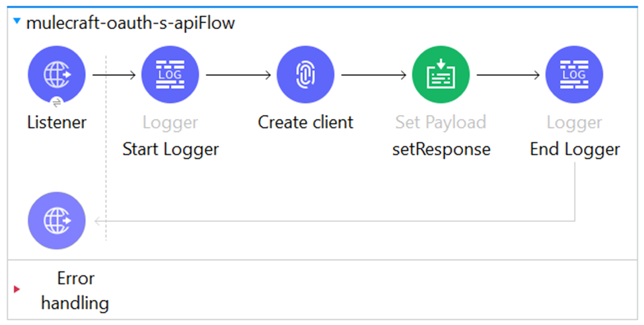Viewport: 644px width, 325px height.
Task: Select the End Logger icon
Action: pos(575,75)
